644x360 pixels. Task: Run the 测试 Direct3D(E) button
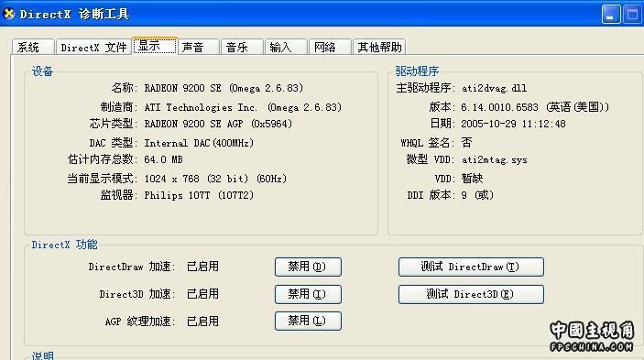(x=471, y=294)
